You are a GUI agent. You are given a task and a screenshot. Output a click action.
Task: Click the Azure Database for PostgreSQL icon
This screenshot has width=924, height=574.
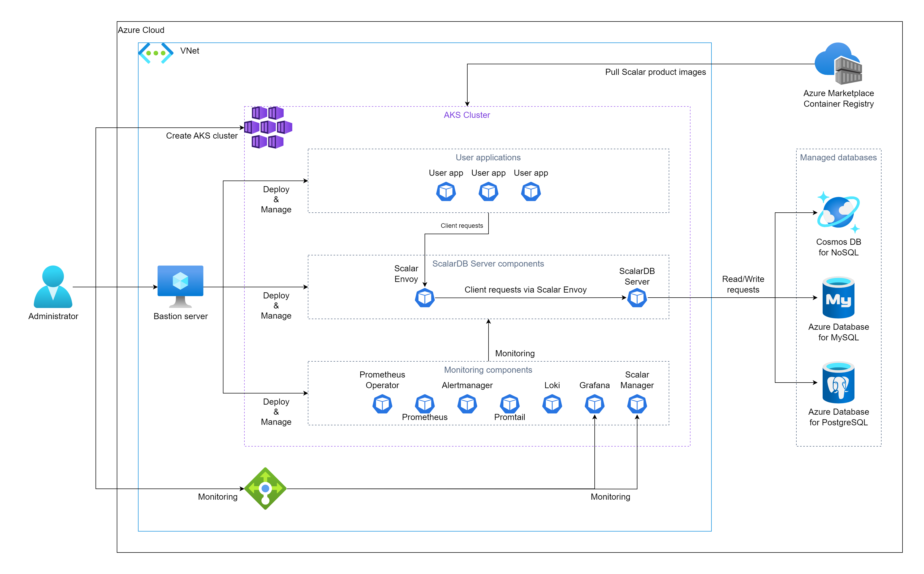click(838, 383)
